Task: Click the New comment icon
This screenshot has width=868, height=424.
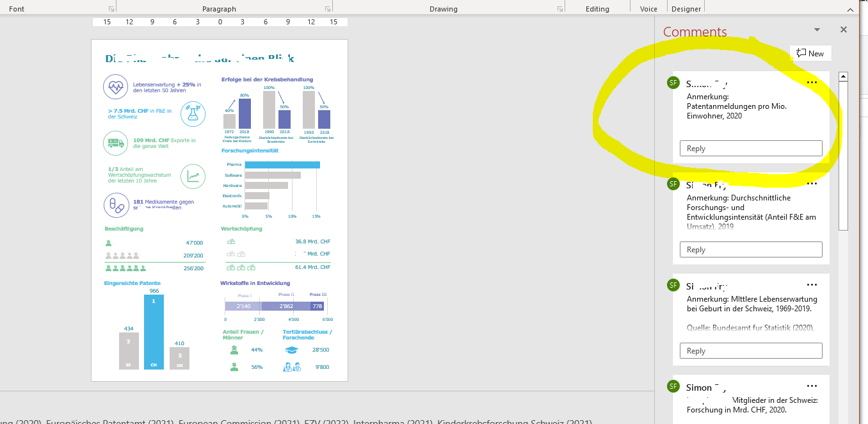Action: coord(800,53)
